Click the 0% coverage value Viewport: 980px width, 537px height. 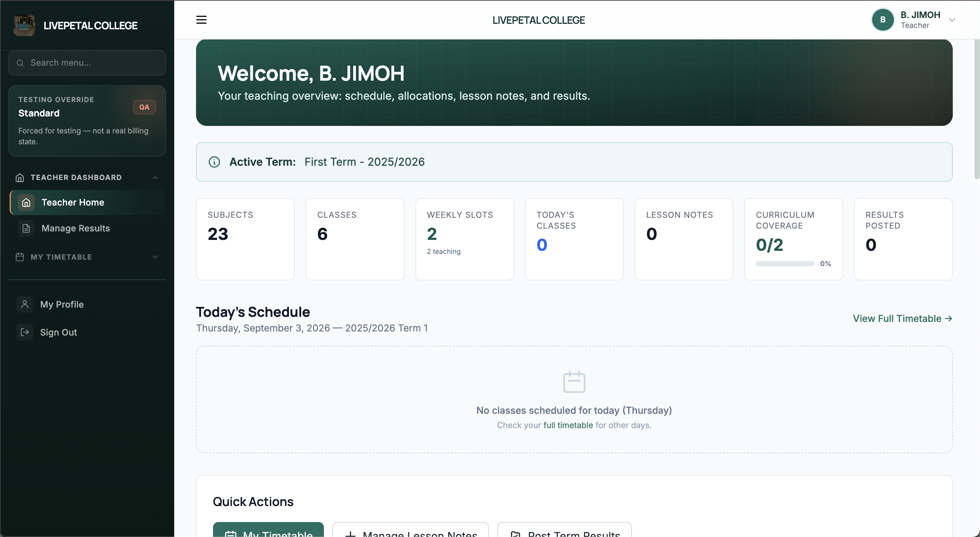click(825, 264)
